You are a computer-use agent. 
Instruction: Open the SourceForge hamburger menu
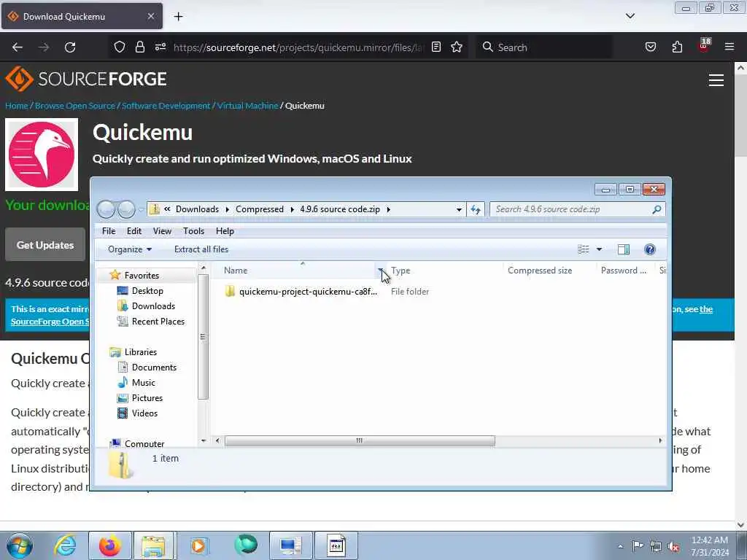tap(716, 80)
